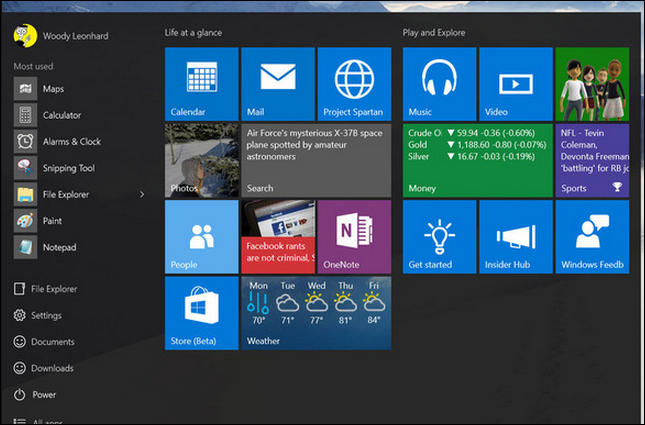
Task: Open the Insider Hub tile
Action: click(x=516, y=237)
